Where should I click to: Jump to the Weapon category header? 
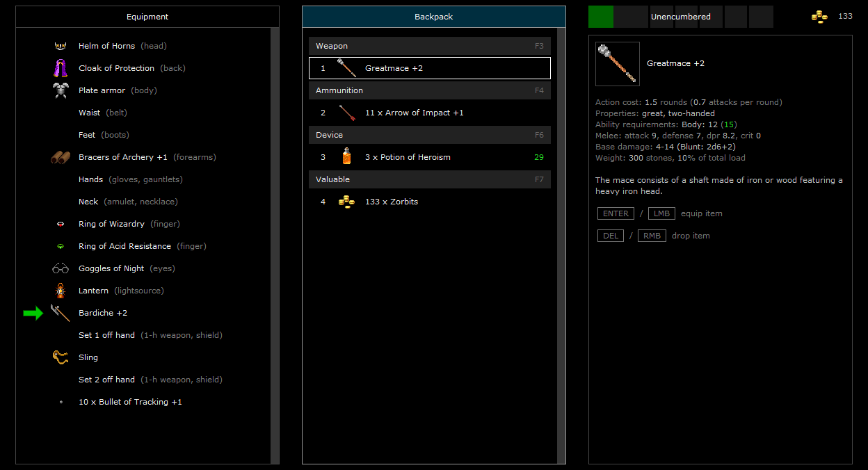(429, 46)
